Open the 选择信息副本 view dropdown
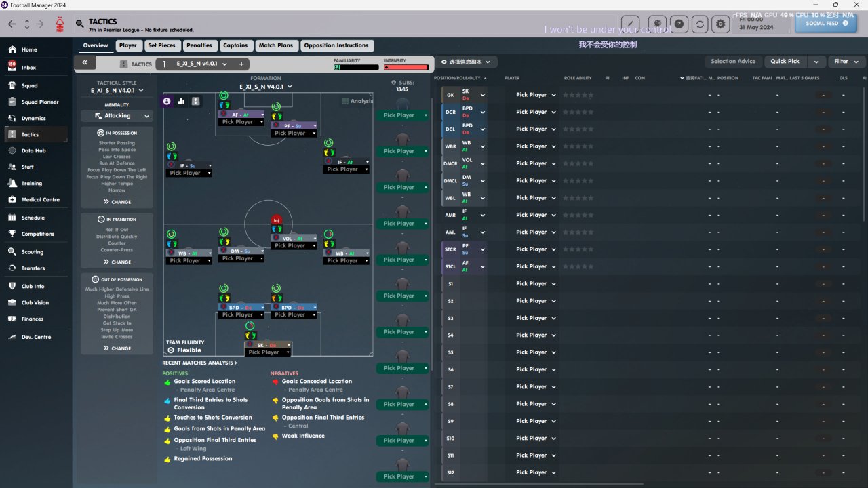 click(x=466, y=62)
